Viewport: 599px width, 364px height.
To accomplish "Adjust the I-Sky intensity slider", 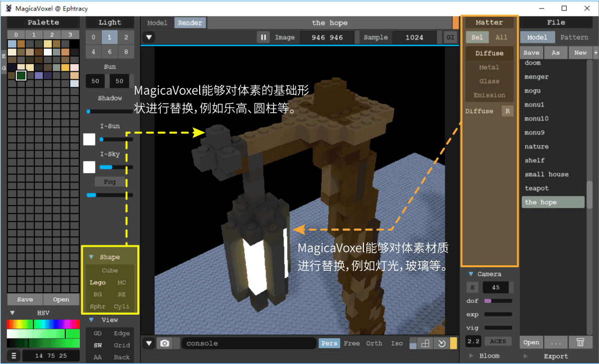I will [x=116, y=168].
